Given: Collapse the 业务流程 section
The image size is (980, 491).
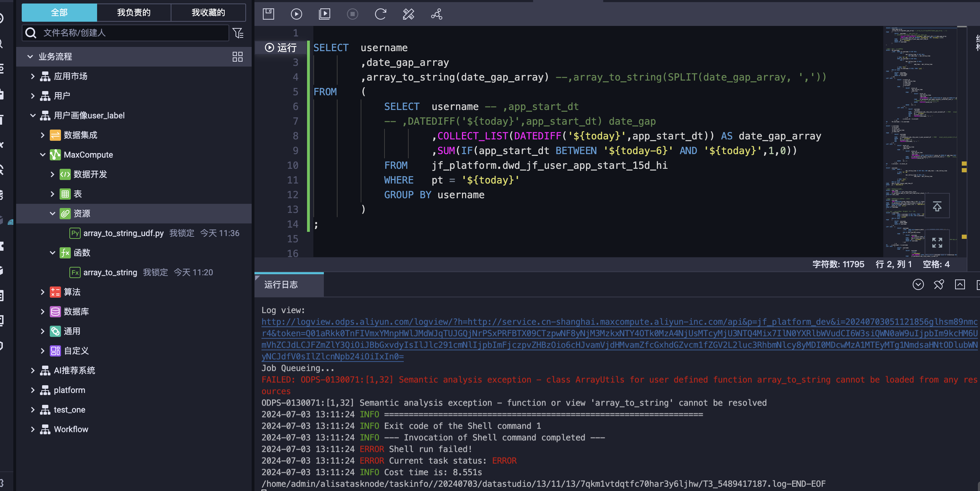Looking at the screenshot, I should (x=30, y=57).
